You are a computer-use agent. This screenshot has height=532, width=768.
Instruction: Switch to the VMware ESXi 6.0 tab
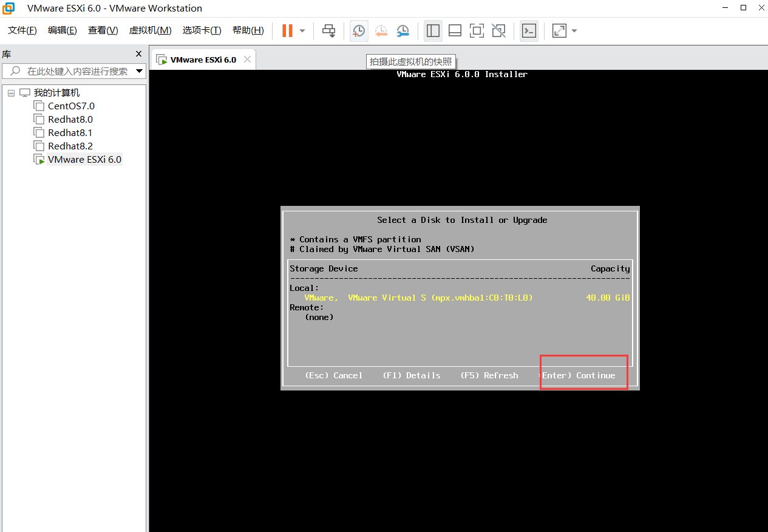pyautogui.click(x=203, y=60)
